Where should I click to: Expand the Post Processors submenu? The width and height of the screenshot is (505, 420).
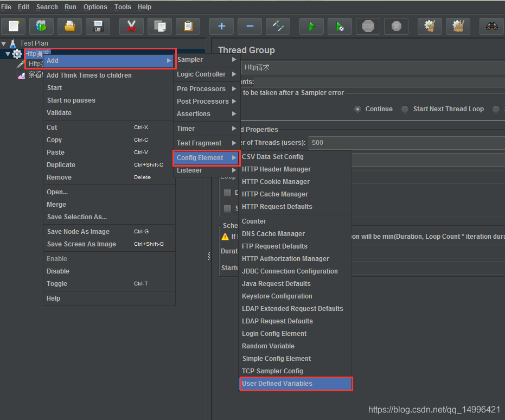(207, 101)
